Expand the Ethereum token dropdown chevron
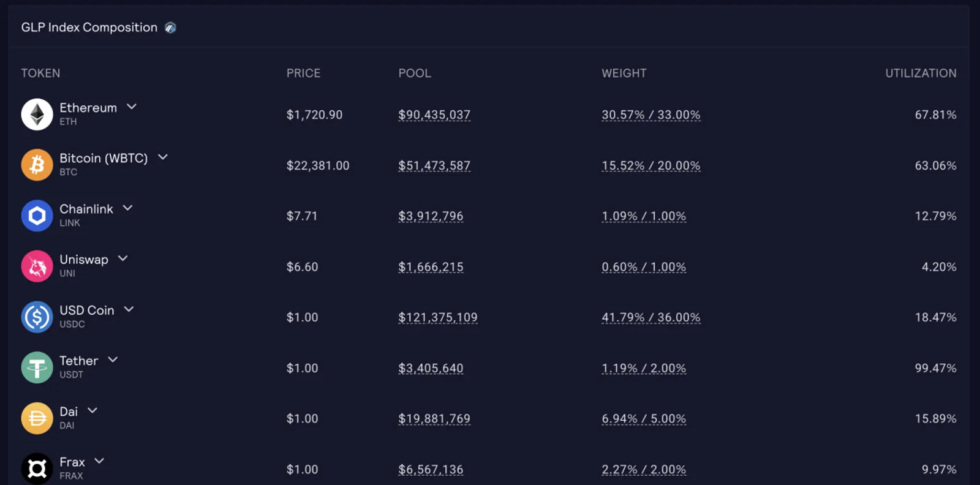 pos(132,107)
